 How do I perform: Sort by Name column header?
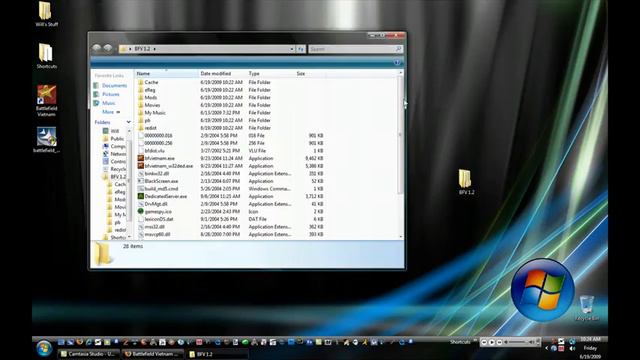click(x=167, y=73)
